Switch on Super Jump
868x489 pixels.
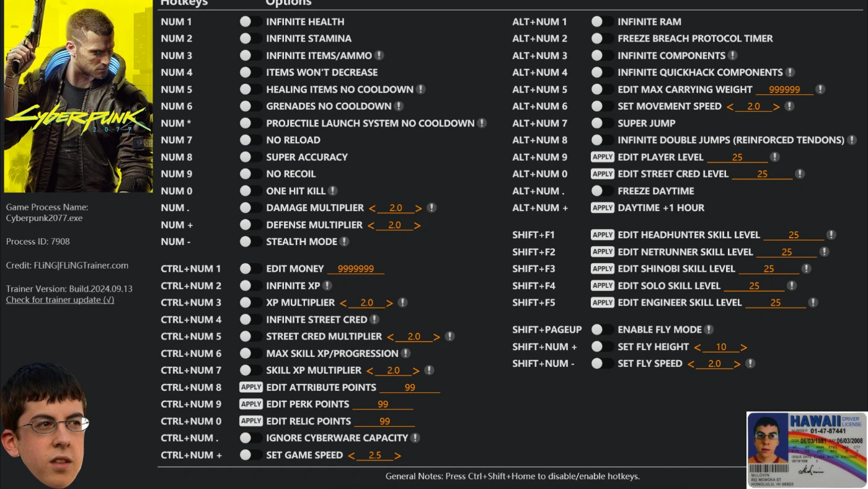click(602, 123)
